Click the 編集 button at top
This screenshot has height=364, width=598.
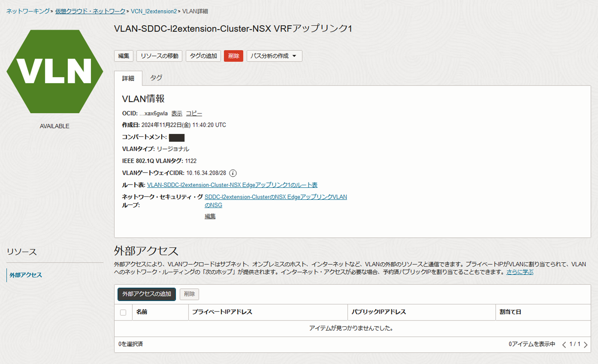(124, 56)
